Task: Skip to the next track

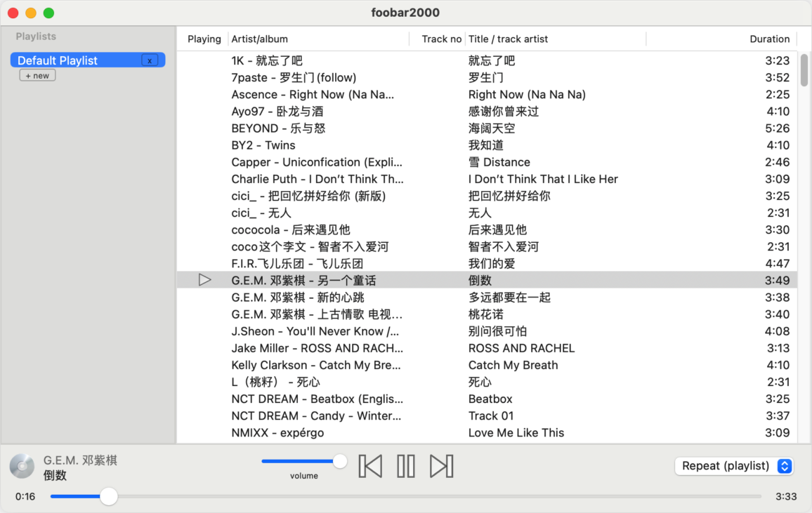Action: [442, 466]
